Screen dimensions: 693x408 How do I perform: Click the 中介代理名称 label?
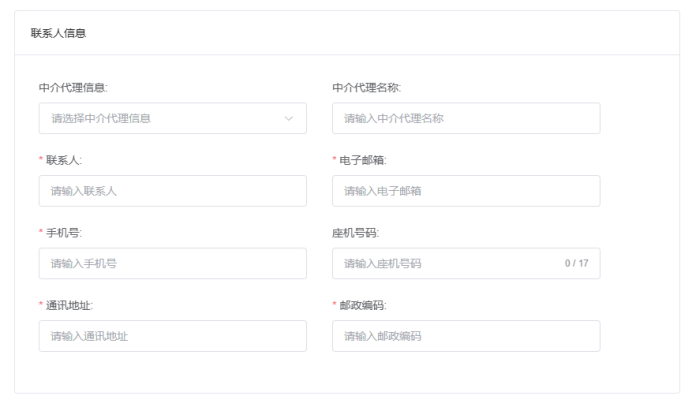[366, 88]
